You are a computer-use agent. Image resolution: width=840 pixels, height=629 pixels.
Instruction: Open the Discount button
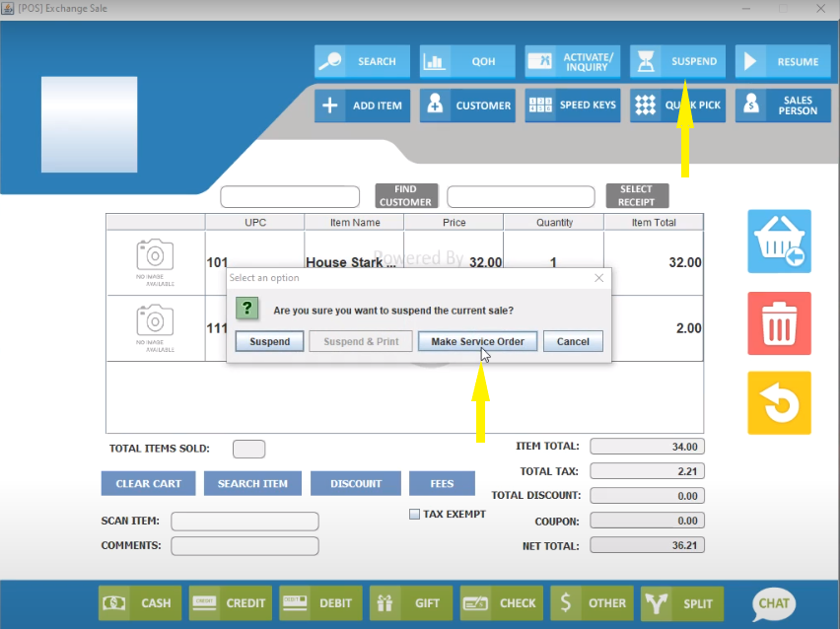click(356, 484)
